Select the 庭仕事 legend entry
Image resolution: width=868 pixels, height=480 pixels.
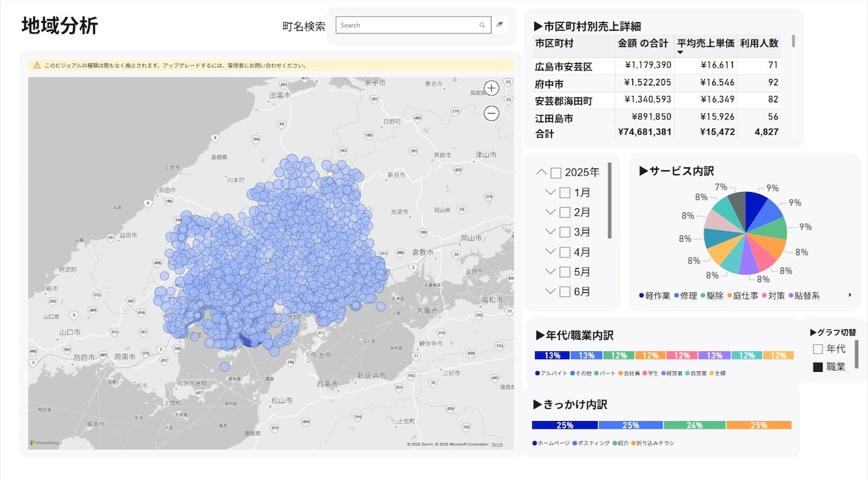(743, 296)
